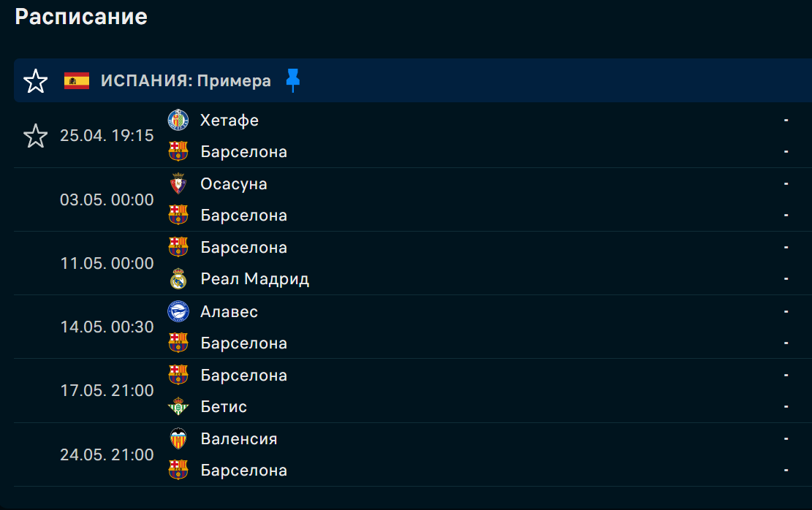
Task: Click the Бетис team name
Action: pyautogui.click(x=224, y=407)
